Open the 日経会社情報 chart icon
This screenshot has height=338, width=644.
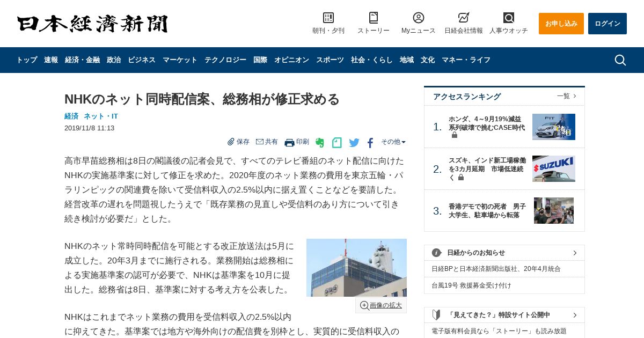coord(464,18)
